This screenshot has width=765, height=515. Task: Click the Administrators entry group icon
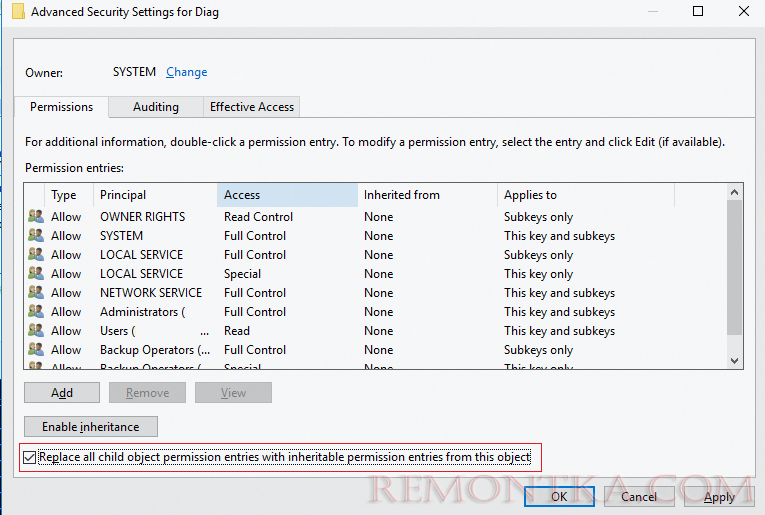click(36, 311)
